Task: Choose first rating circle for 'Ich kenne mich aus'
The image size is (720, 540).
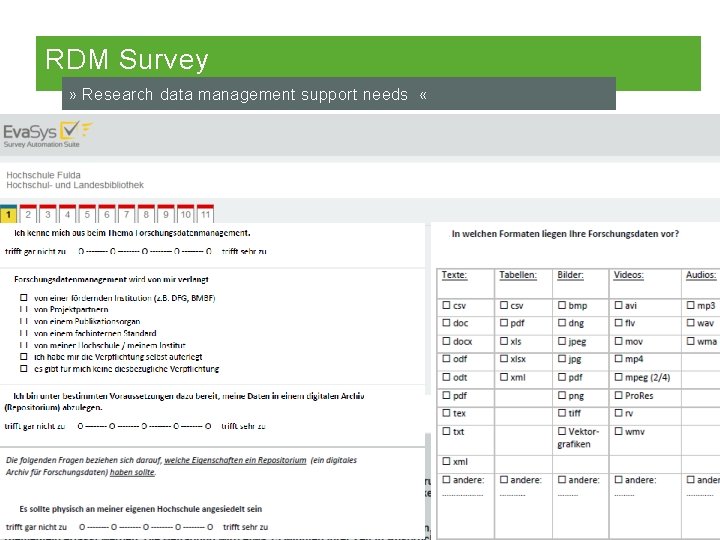Action: [81, 251]
